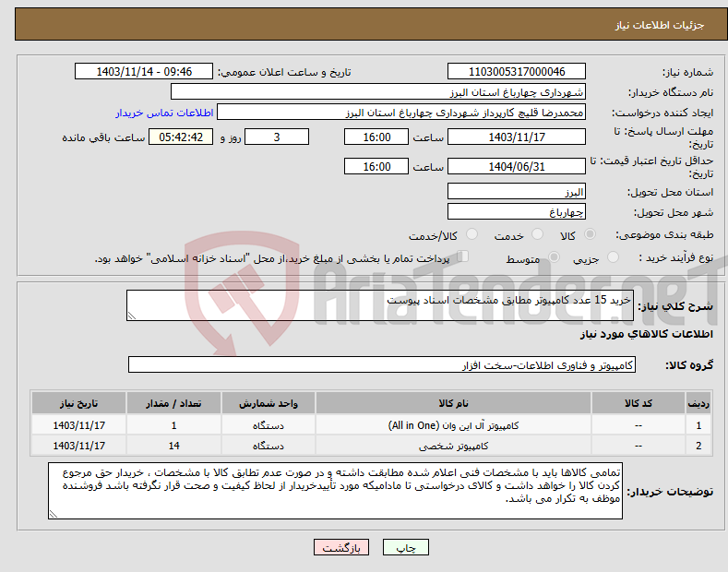Click the requester field محمدرضا قلیچ
Image resolution: width=728 pixels, height=572 pixels.
coord(401,113)
